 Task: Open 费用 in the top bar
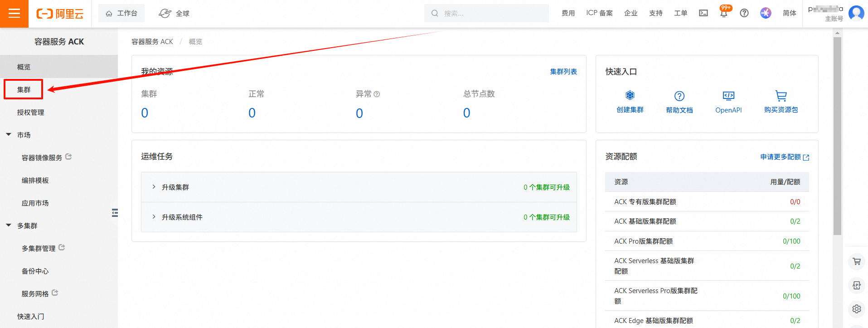coord(568,13)
